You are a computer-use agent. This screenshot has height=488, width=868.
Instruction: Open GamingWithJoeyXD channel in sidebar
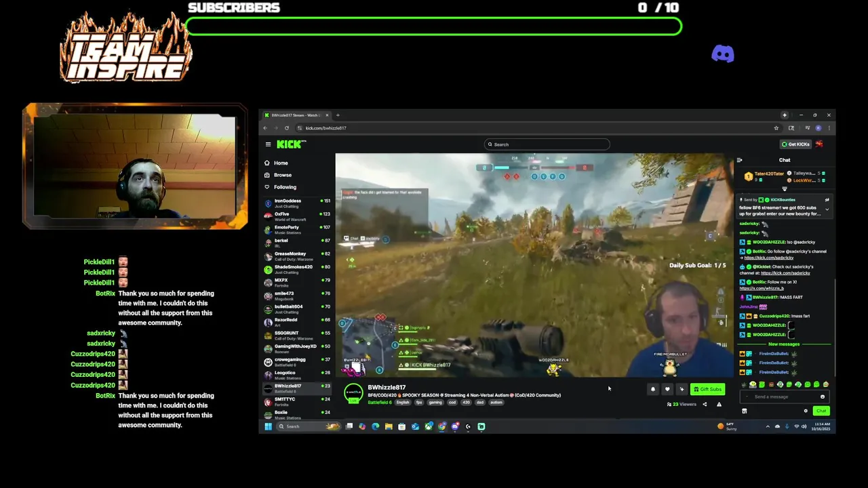coord(298,348)
